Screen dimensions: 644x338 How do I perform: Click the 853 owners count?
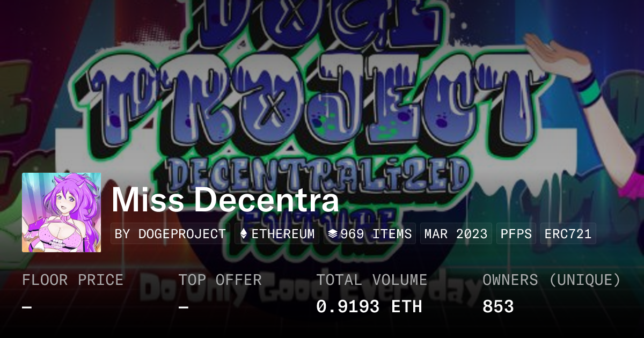(498, 307)
